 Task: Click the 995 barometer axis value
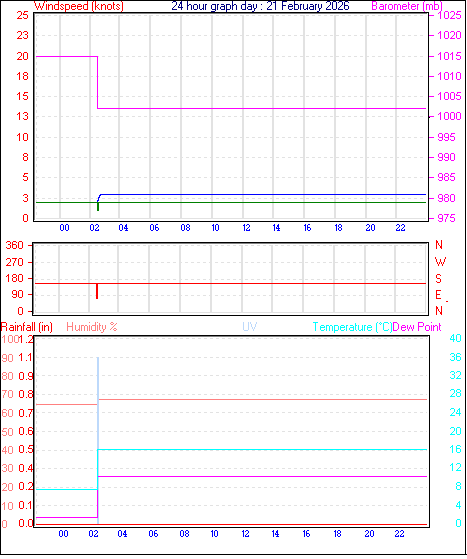click(446, 137)
